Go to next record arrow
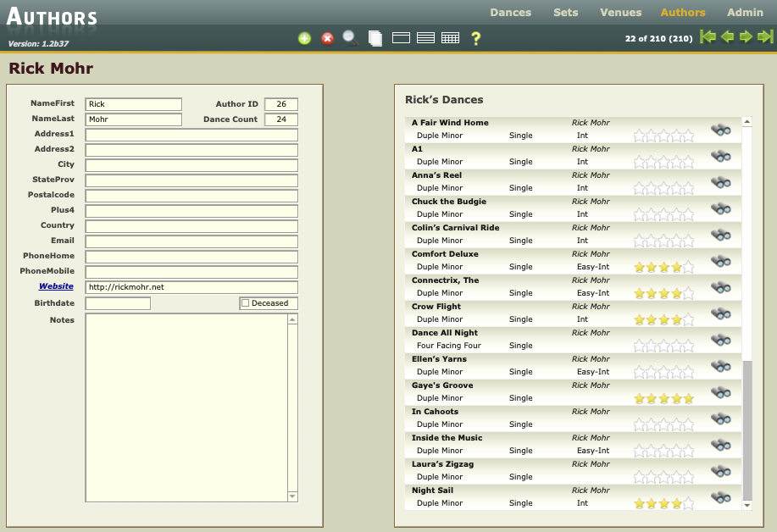The height and width of the screenshot is (532, 777). (746, 36)
